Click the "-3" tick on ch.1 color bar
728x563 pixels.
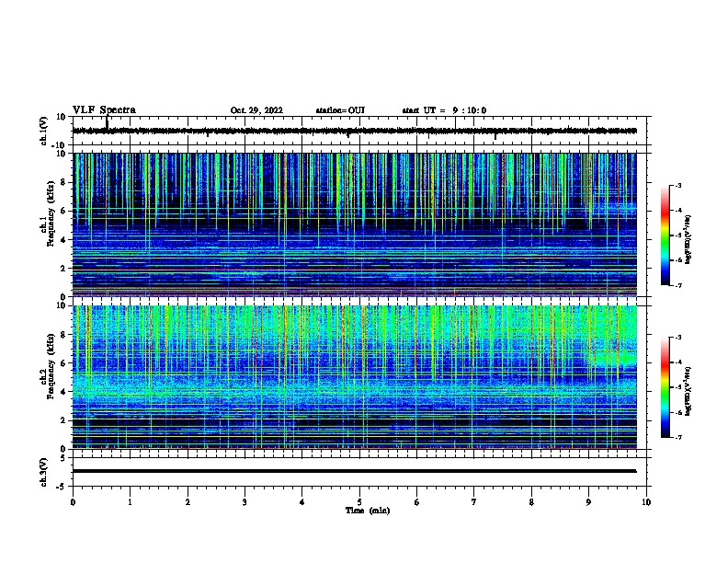click(x=677, y=186)
